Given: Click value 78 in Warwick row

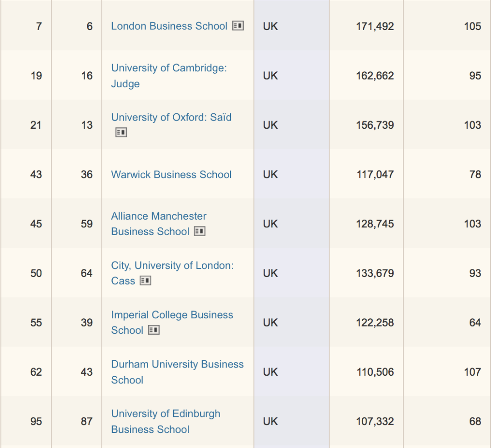Looking at the screenshot, I should (x=476, y=175).
